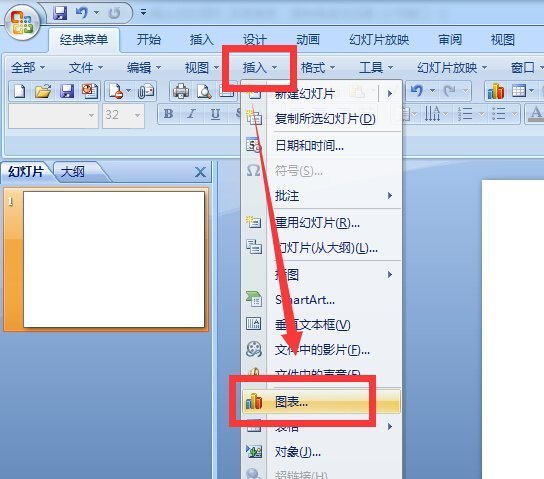Open the font size 32 combo box

(x=123, y=115)
